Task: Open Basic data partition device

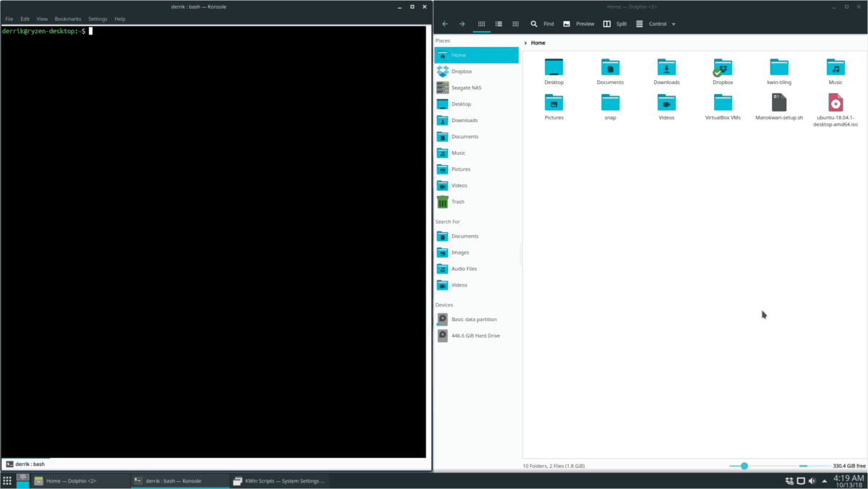Action: pyautogui.click(x=477, y=319)
